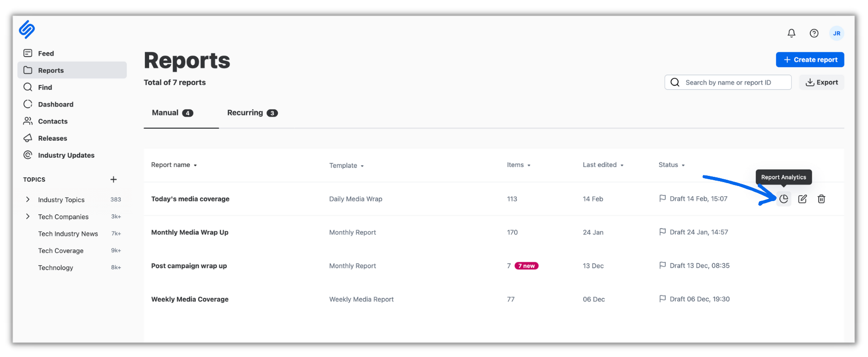Expand the Tech Companies tree item

(x=28, y=216)
